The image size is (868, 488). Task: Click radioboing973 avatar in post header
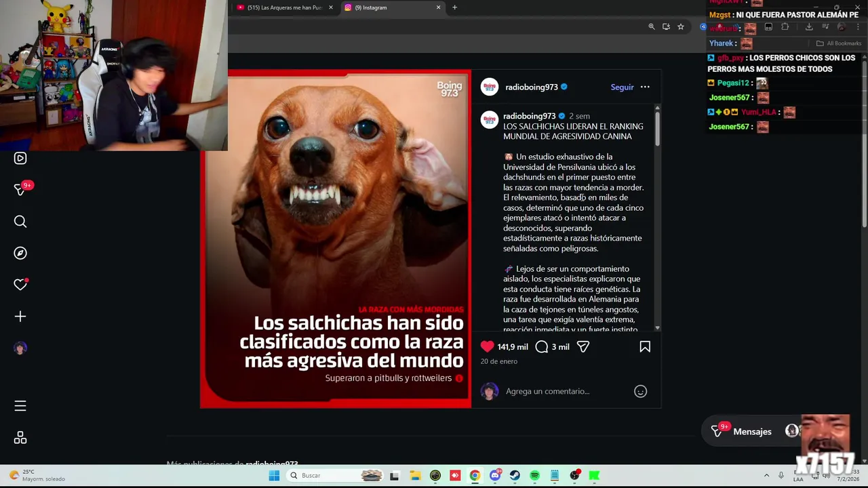click(490, 87)
